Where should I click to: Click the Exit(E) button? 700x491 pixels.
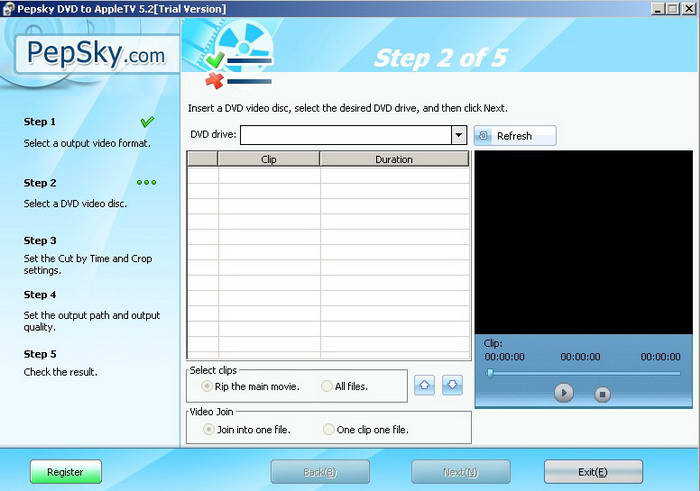click(x=593, y=472)
